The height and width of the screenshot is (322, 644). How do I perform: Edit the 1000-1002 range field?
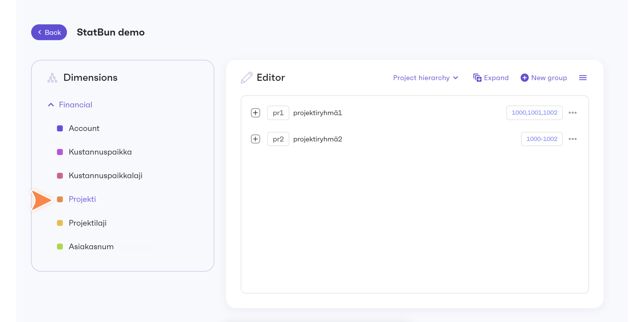[542, 139]
